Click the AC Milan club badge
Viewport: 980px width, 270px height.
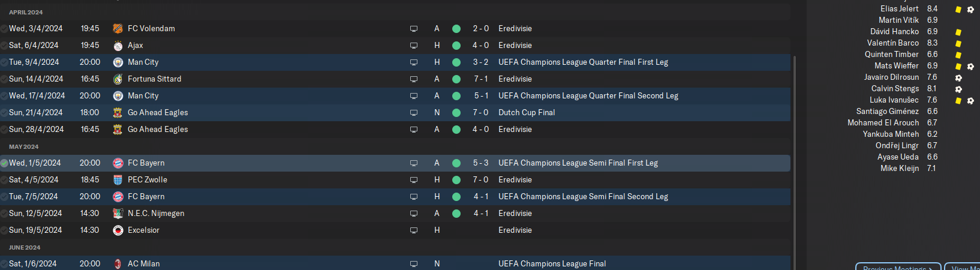point(118,264)
